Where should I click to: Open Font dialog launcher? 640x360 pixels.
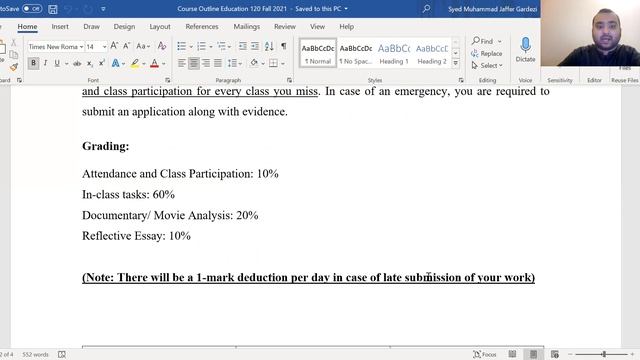pyautogui.click(x=167, y=80)
